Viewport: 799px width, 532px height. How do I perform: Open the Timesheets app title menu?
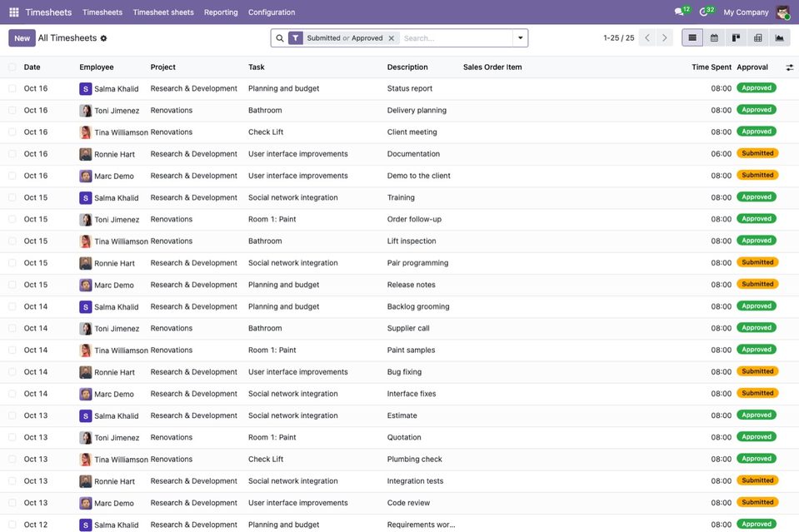coord(48,12)
